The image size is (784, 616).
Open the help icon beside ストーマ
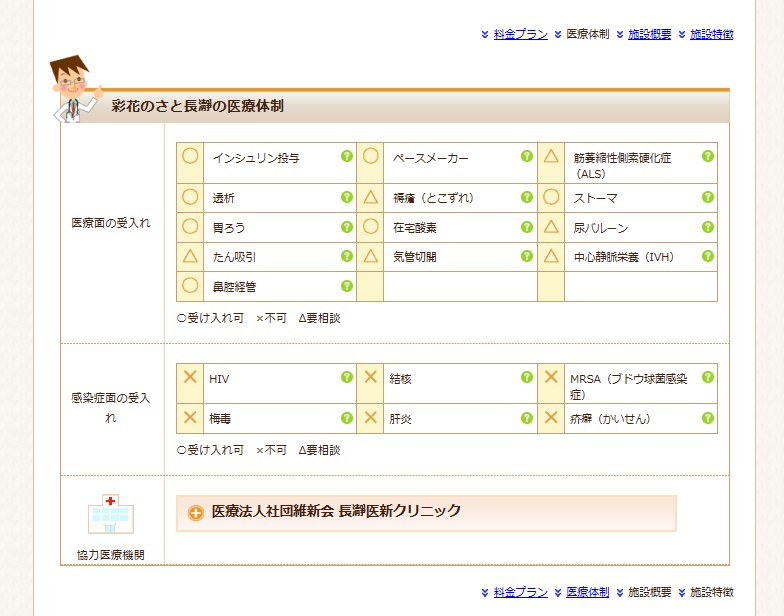click(x=708, y=197)
